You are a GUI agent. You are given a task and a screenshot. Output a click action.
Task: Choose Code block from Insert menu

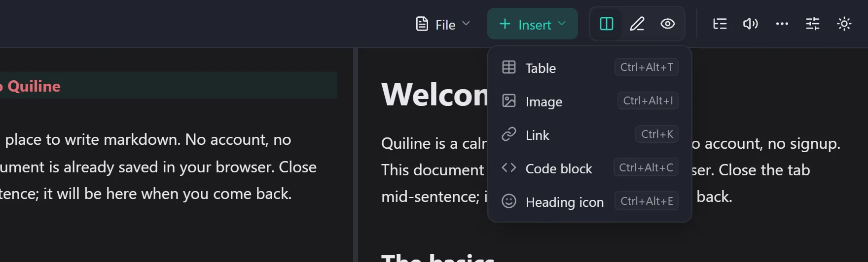coord(589,168)
